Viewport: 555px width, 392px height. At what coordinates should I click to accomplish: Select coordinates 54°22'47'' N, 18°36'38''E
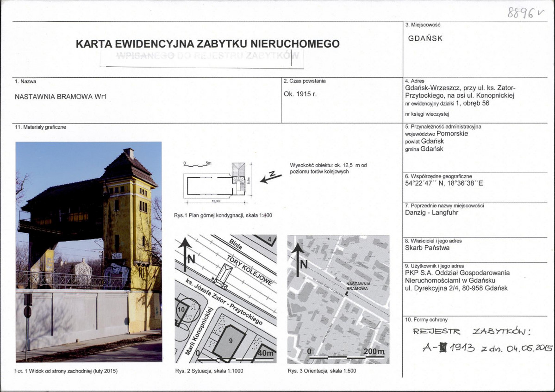[x=444, y=183]
